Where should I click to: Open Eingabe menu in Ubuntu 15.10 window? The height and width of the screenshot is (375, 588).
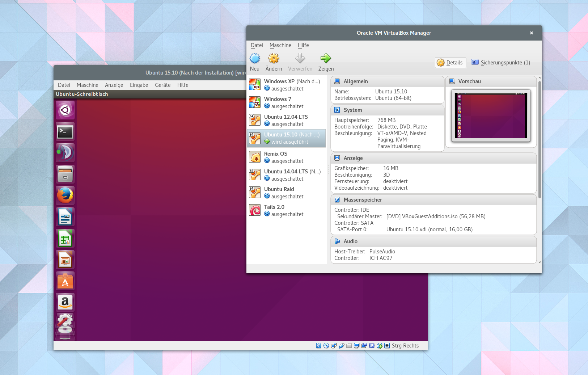139,85
